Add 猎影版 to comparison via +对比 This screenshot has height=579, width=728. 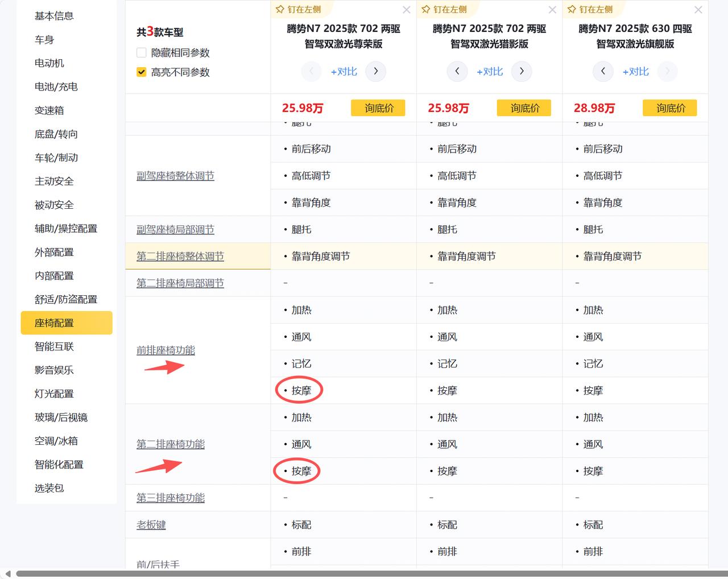coord(490,72)
